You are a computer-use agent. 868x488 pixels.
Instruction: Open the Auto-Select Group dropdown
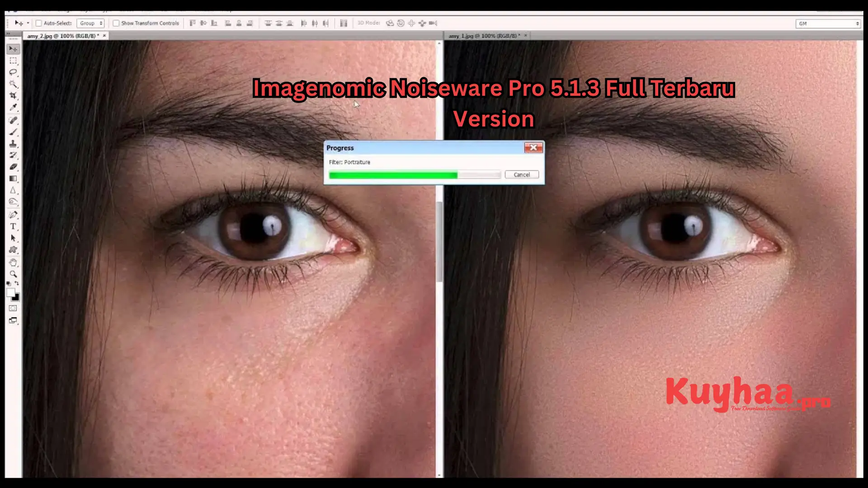coord(90,23)
